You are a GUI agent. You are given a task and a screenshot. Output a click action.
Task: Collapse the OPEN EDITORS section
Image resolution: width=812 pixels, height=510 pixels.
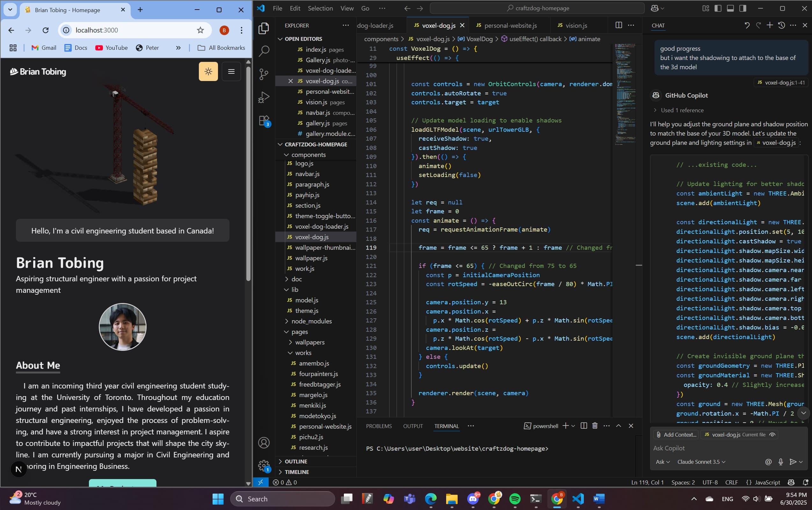click(303, 39)
